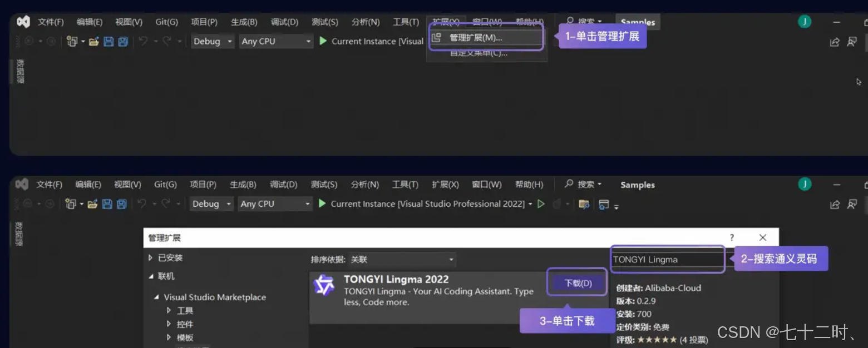The image size is (868, 348).
Task: Open New Project icon dropdown arrow, lower toolbar
Action: (x=82, y=204)
